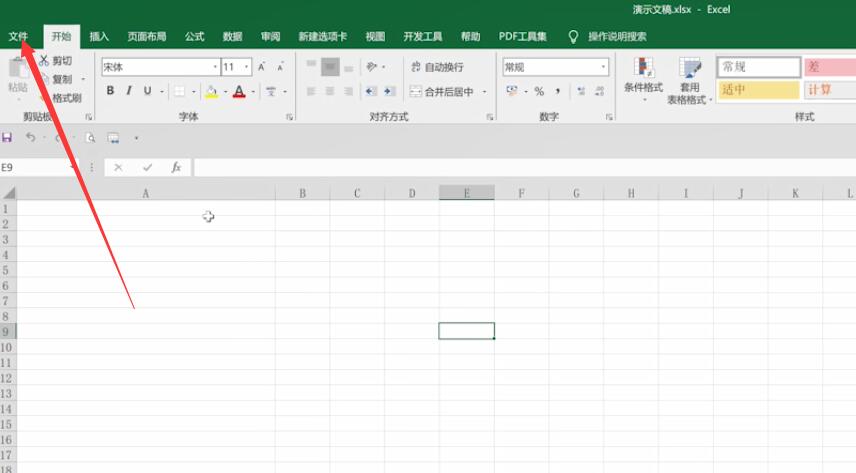Switch to the 视图 ribbon tab
856x473 pixels.
(375, 37)
